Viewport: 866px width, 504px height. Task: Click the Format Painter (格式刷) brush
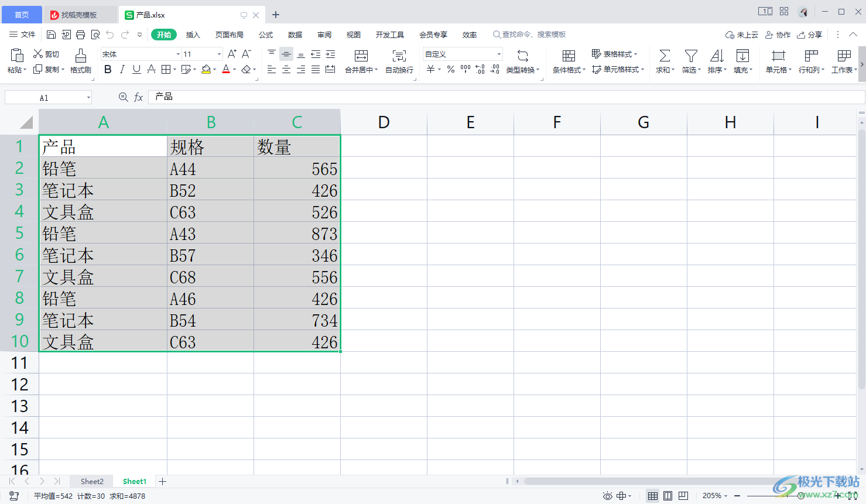pos(81,61)
